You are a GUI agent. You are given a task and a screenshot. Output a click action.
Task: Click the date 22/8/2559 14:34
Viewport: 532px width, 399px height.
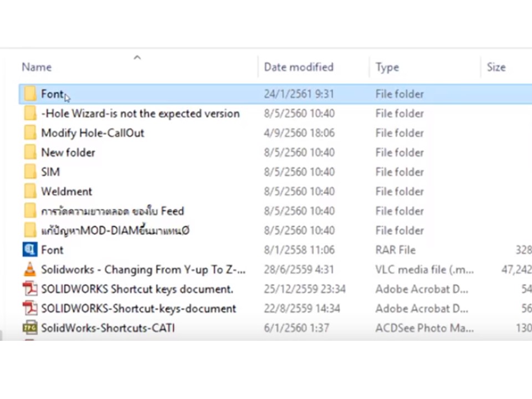click(x=302, y=309)
